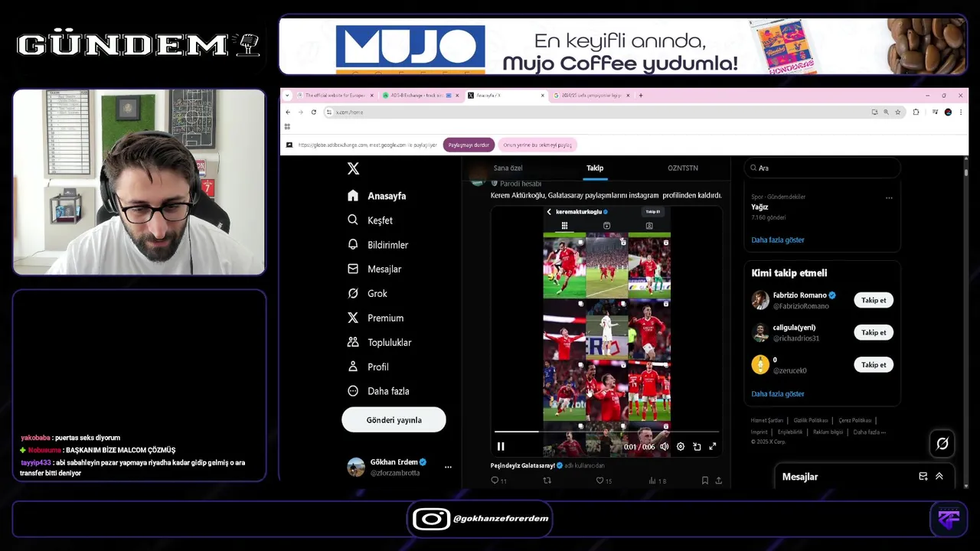Viewport: 980px width, 551px height.
Task: Compose new message in Mesajlar drawer
Action: 923,477
